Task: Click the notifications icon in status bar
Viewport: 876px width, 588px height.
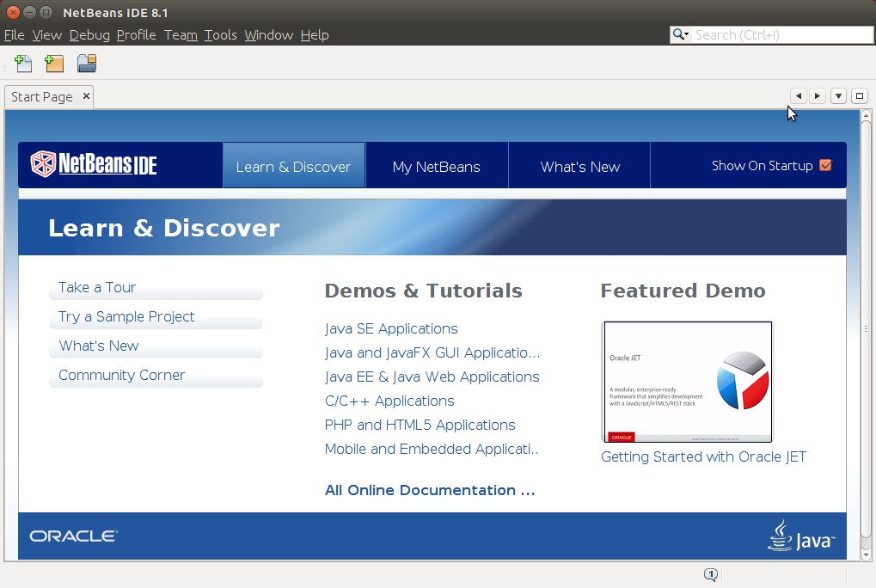Action: [x=711, y=574]
